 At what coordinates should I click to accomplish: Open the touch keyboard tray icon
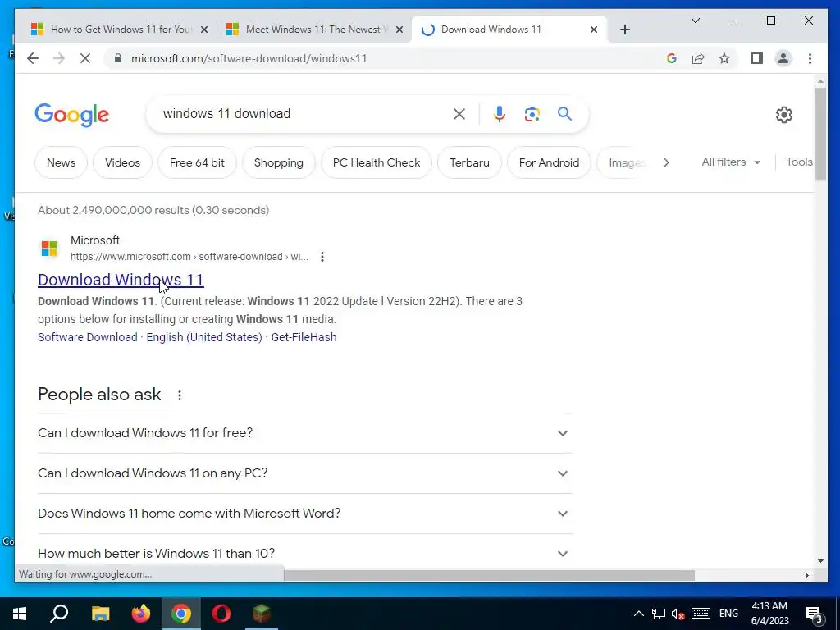click(x=701, y=614)
